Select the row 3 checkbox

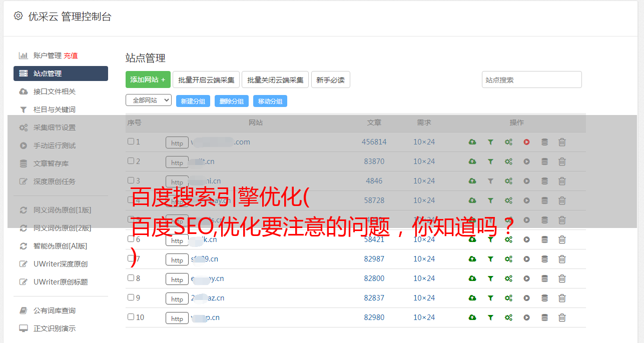click(x=131, y=180)
